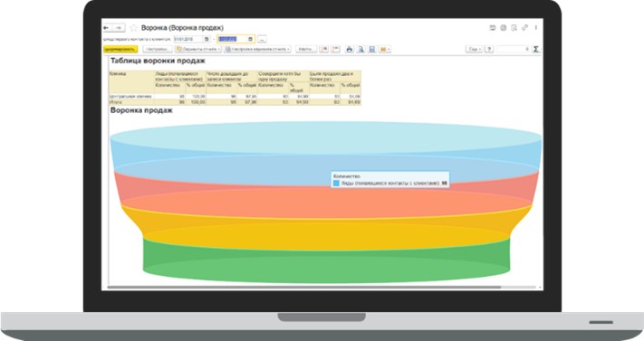Open the vertical dots more menu
The height and width of the screenshot is (341, 644).
click(536, 28)
